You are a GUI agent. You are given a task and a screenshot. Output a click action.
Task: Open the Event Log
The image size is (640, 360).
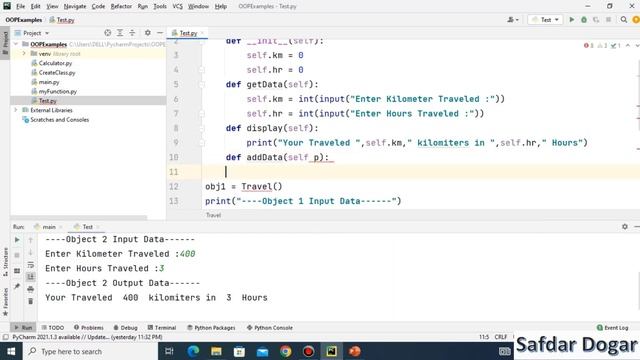point(612,327)
